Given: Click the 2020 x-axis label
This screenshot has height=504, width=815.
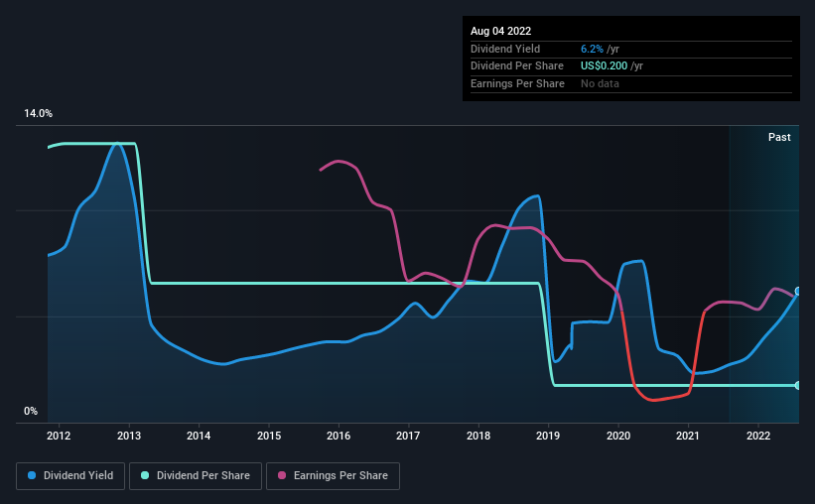Looking at the screenshot, I should click(x=618, y=436).
